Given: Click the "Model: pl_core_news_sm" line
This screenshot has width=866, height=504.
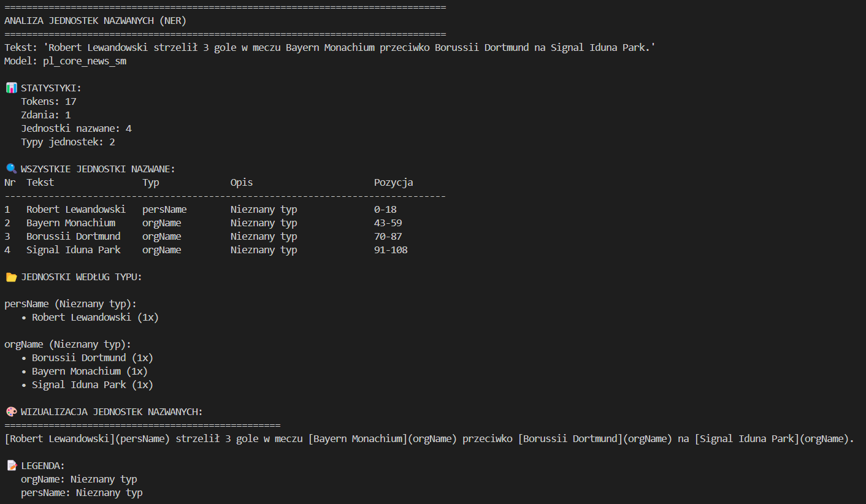Looking at the screenshot, I should 65,61.
